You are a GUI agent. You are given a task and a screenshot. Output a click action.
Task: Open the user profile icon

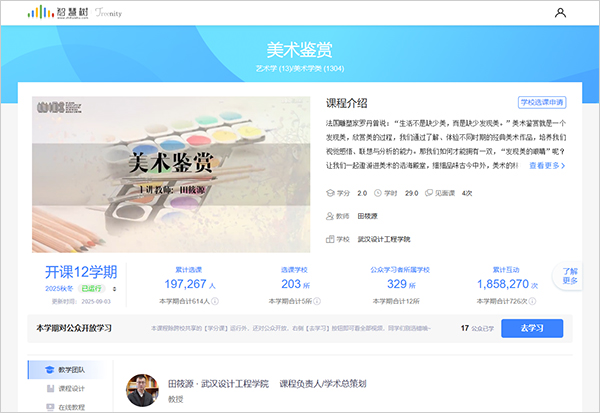pos(560,13)
